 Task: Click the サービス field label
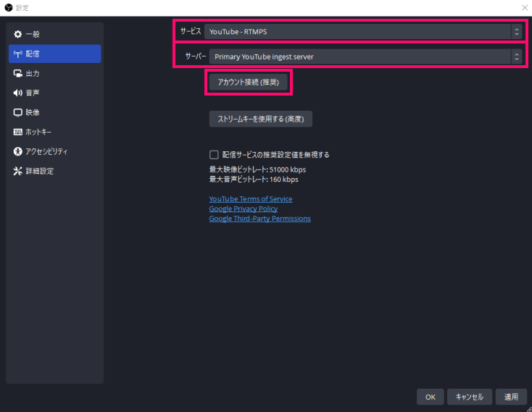coord(191,31)
